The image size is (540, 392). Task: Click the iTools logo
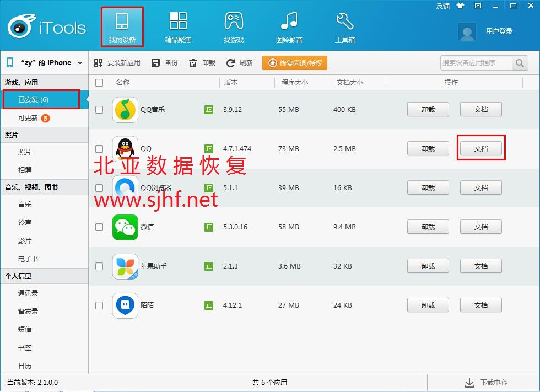pos(46,26)
